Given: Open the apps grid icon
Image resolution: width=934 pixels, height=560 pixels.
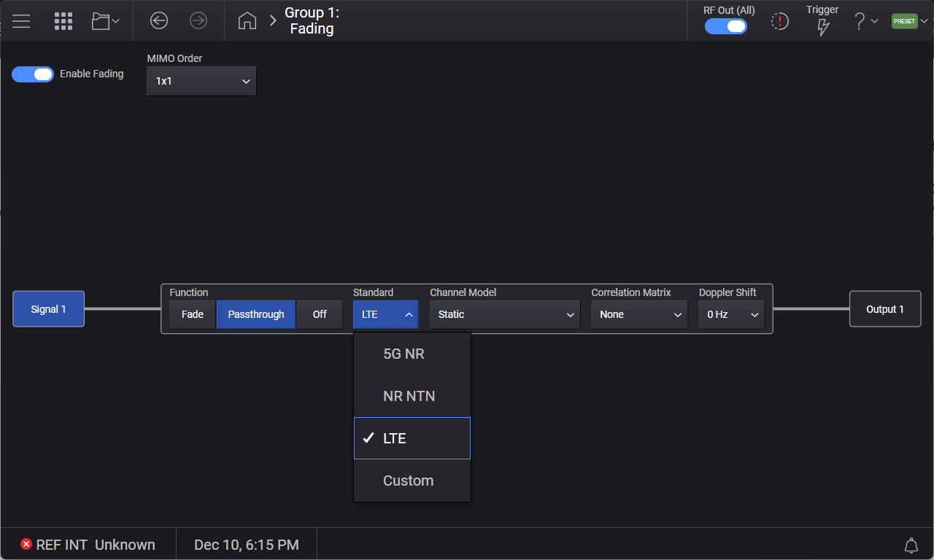Looking at the screenshot, I should tap(63, 21).
